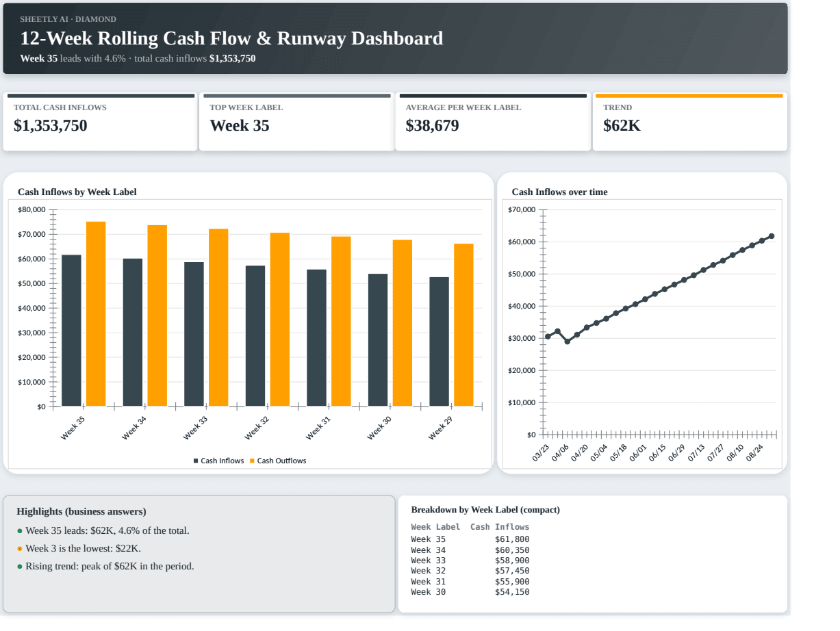
Task: Click the 'Week 35 leads' highlight line
Action: (107, 530)
